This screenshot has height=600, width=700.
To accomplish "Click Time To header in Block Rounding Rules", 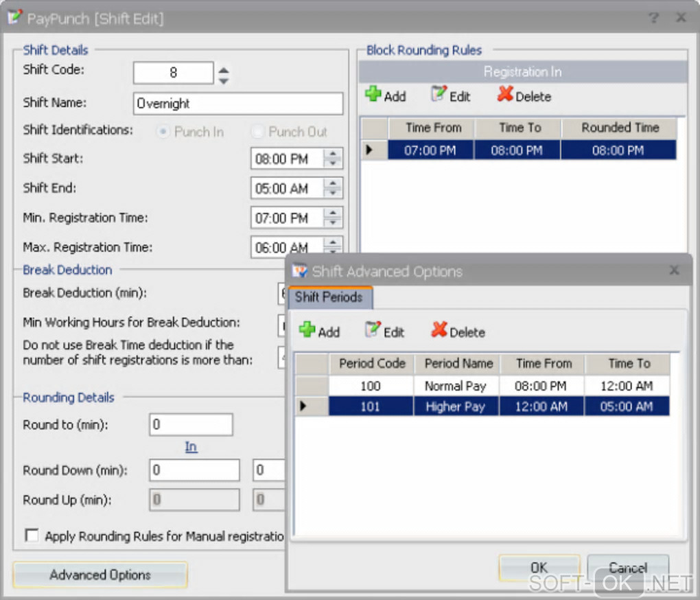I will (518, 128).
